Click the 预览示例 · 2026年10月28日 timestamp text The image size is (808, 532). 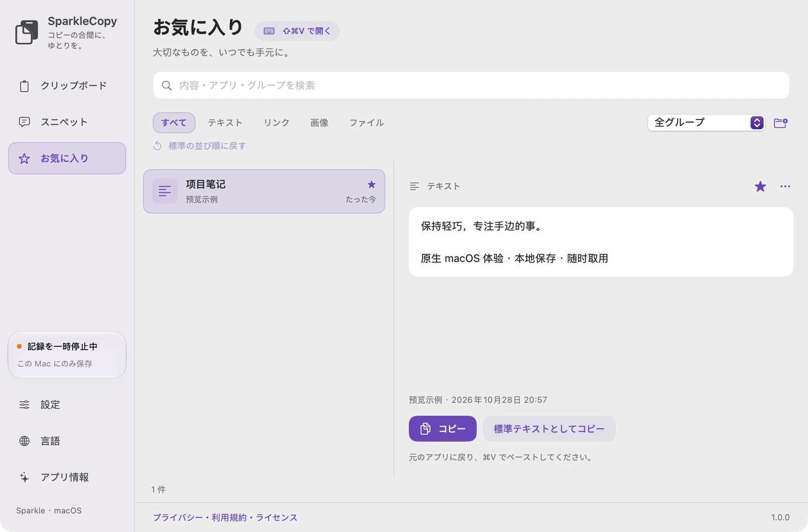pyautogui.click(x=478, y=400)
